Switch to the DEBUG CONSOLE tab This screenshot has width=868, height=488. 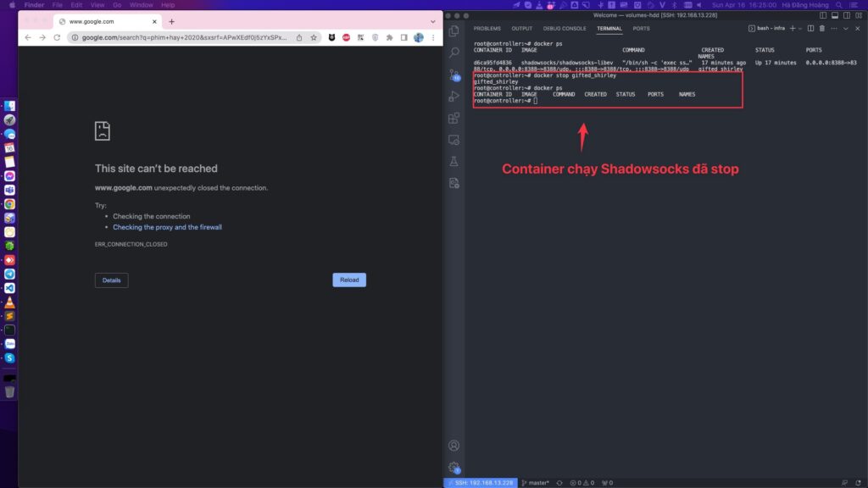pyautogui.click(x=564, y=28)
